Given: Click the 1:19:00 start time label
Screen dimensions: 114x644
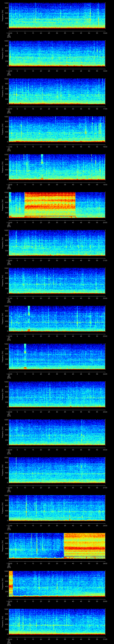Looking at the screenshot, I should [x=9, y=223].
